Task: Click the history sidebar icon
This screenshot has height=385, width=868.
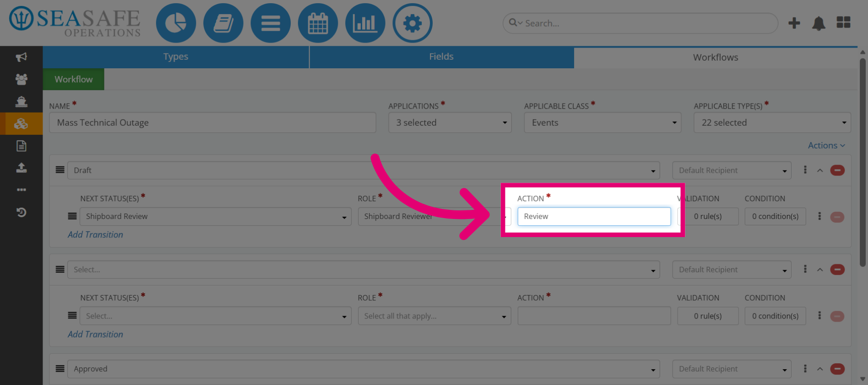Action: pyautogui.click(x=21, y=212)
